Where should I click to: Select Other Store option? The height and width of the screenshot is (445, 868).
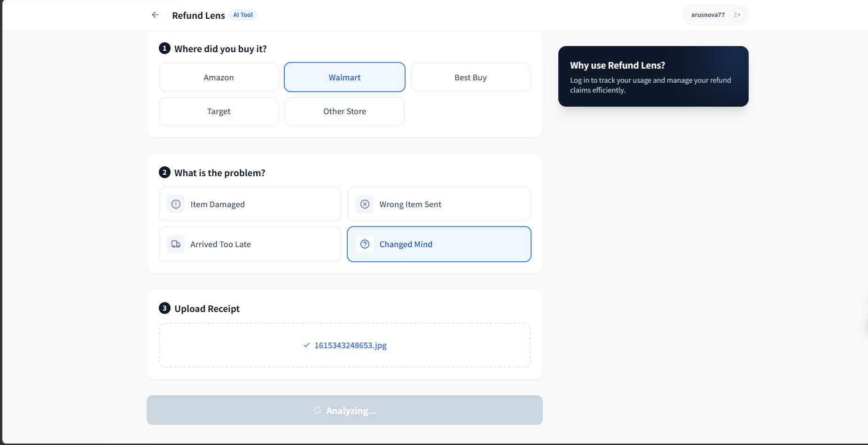[344, 111]
